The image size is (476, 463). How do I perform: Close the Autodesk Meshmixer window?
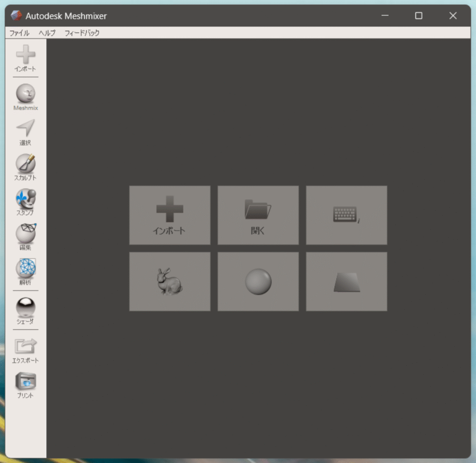tap(453, 15)
